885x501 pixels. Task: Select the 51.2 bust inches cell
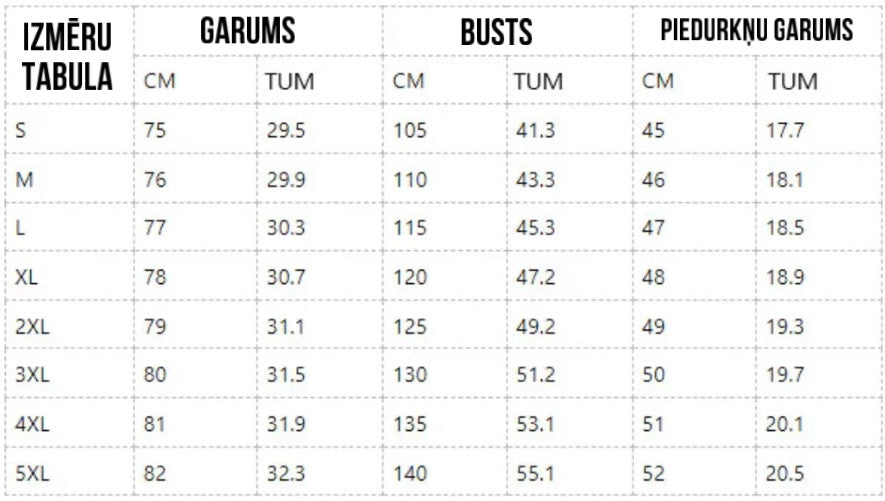click(x=534, y=375)
